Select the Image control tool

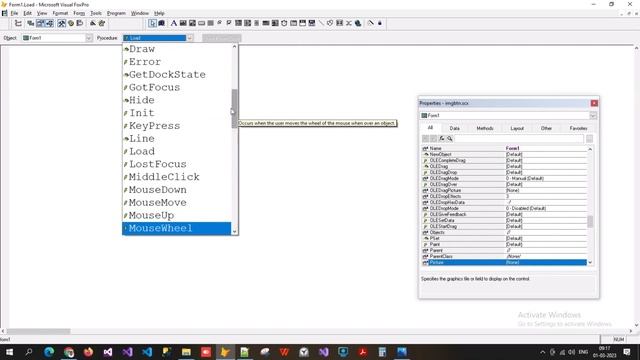pos(275,23)
